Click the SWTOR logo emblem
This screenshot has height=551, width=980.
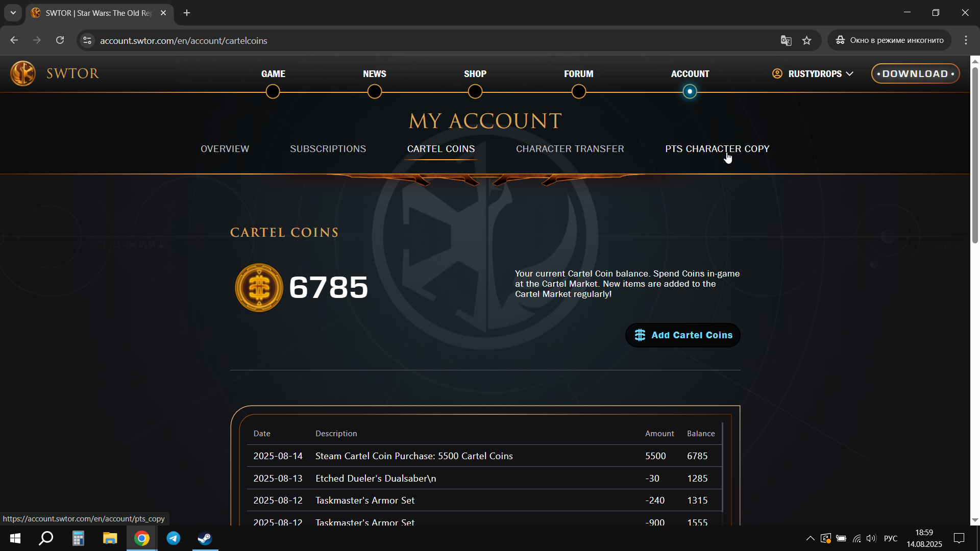23,73
